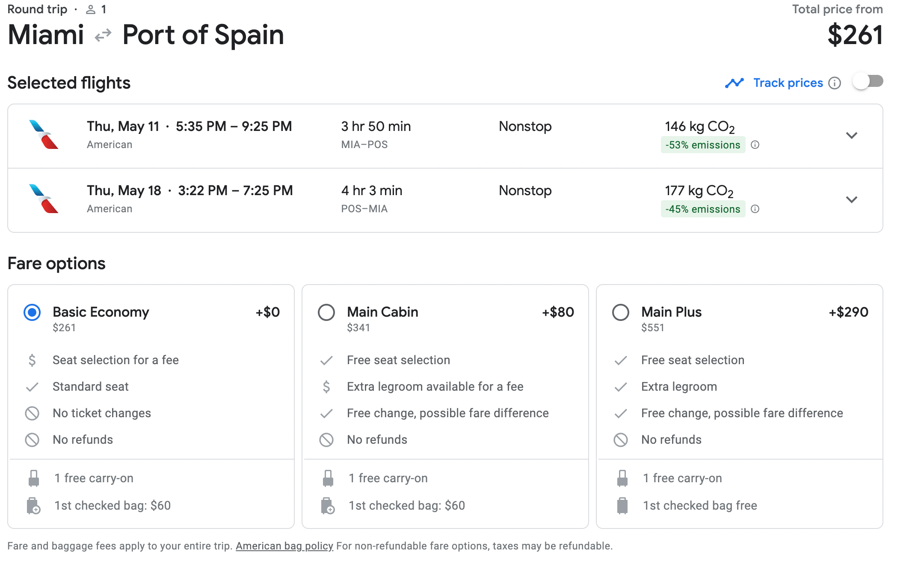Select the Main Cabin fare radio button
The image size is (924, 564).
point(326,312)
